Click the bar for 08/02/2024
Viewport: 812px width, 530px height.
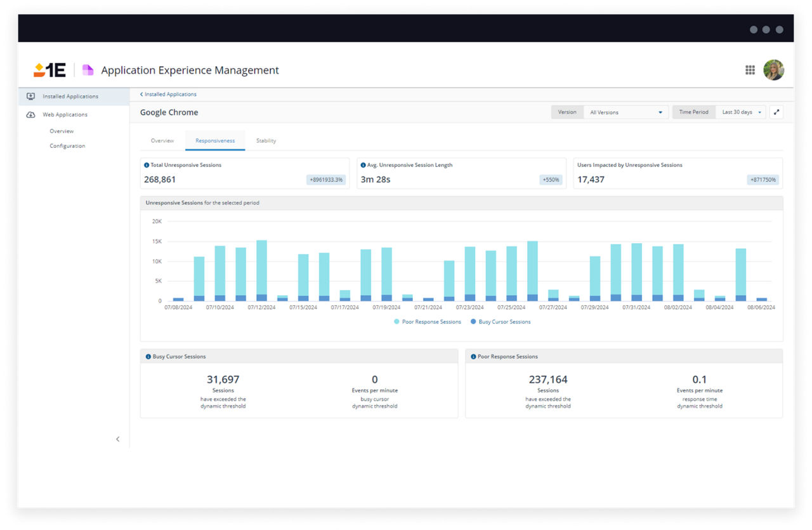coord(678,272)
